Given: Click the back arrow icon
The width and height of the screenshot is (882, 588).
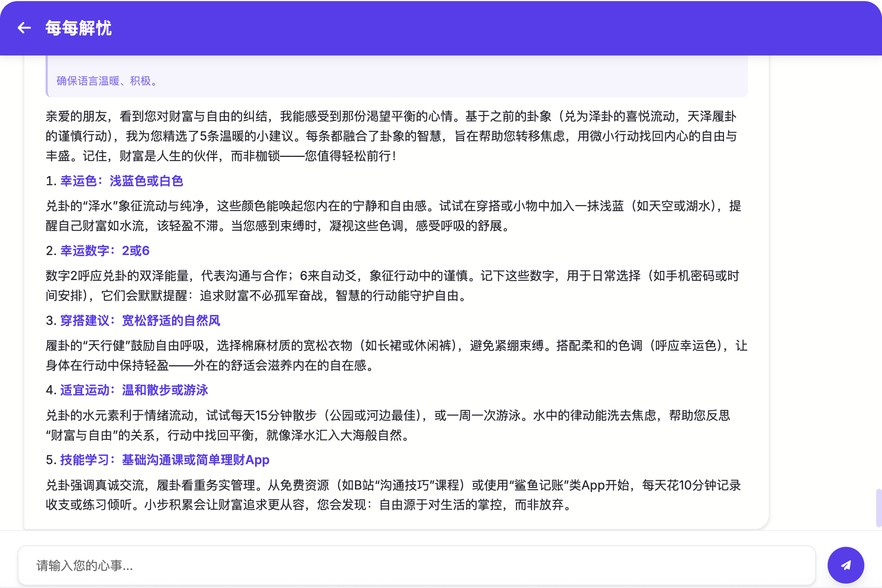Looking at the screenshot, I should (x=24, y=28).
